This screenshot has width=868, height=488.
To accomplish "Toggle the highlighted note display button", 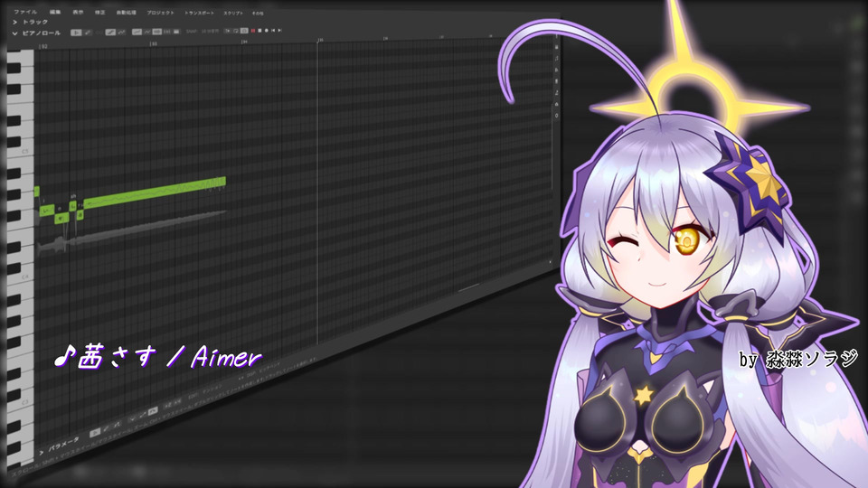I will click(156, 32).
